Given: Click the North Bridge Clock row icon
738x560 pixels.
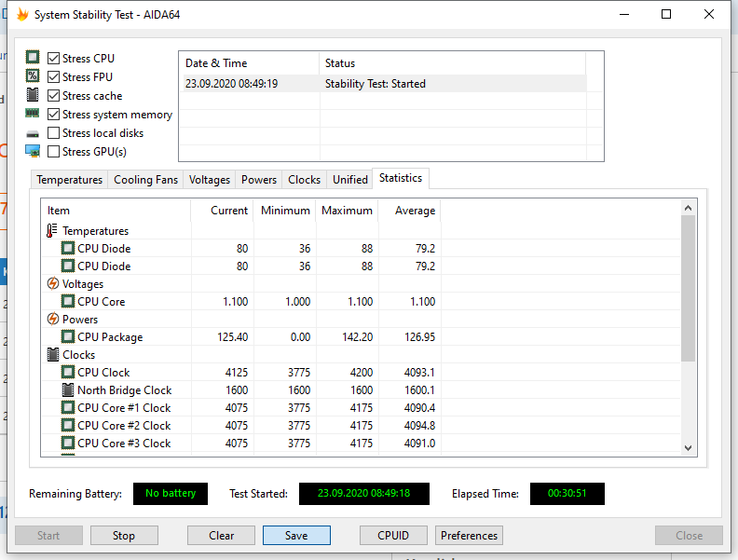Looking at the screenshot, I should 68,390.
